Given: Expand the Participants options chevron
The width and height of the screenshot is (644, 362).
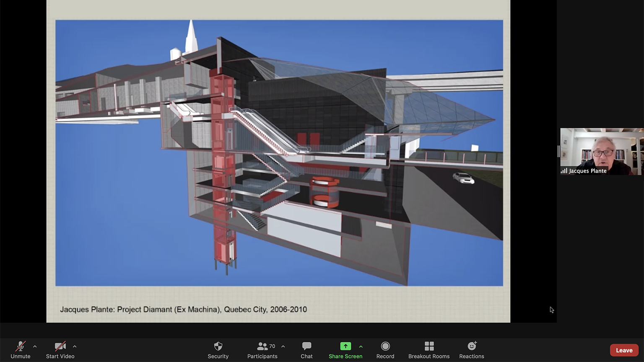Looking at the screenshot, I should [283, 346].
